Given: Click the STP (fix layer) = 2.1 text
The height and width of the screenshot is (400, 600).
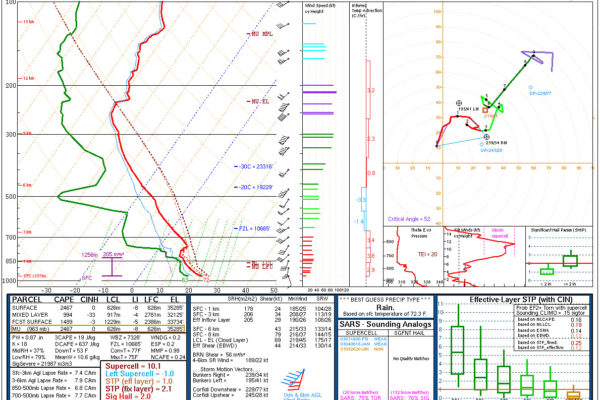Looking at the screenshot, I should point(139,389).
